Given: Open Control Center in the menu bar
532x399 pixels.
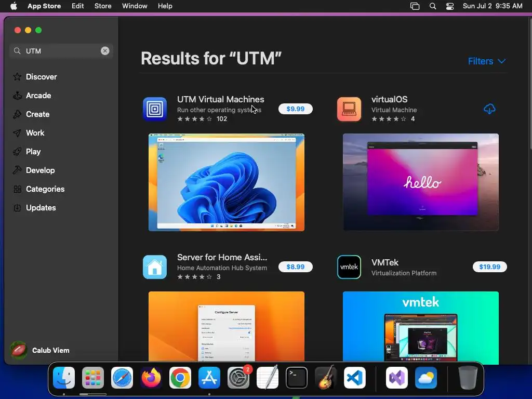Looking at the screenshot, I should pos(450,6).
